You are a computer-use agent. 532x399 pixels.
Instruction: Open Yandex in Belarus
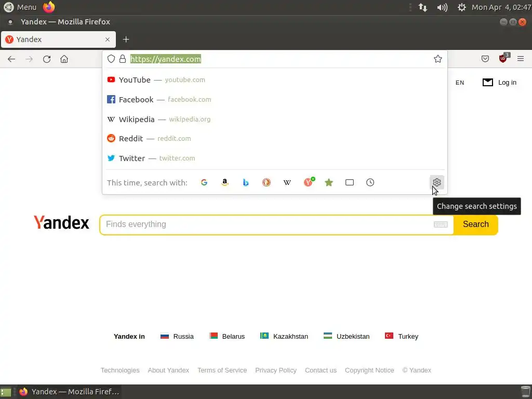click(227, 336)
